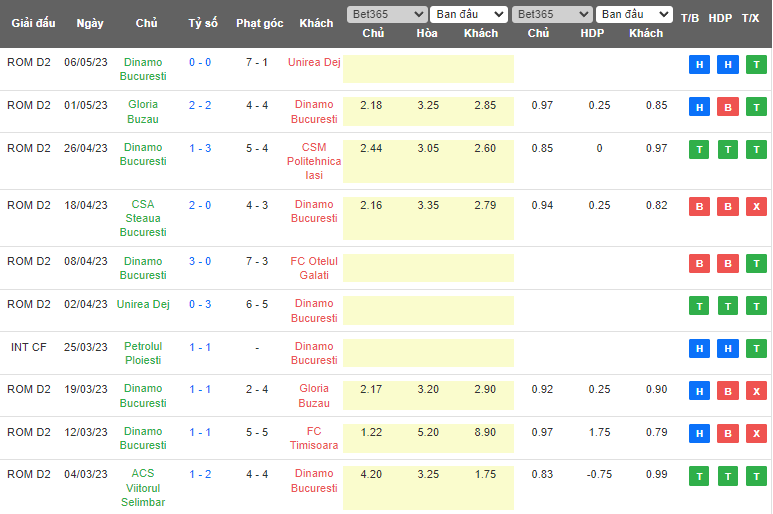Click the 3 - 0 score for the 08/04/23 match
Viewport: 773px width, 514px height.
tap(200, 261)
